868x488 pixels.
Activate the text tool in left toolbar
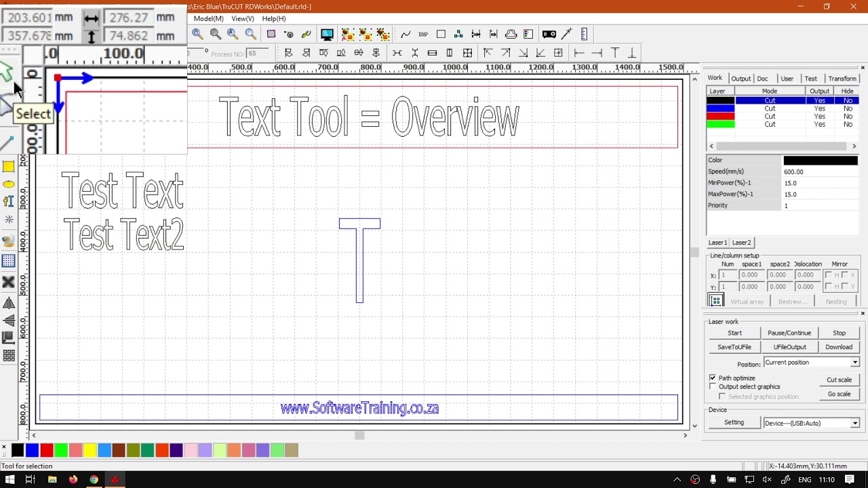[x=8, y=201]
